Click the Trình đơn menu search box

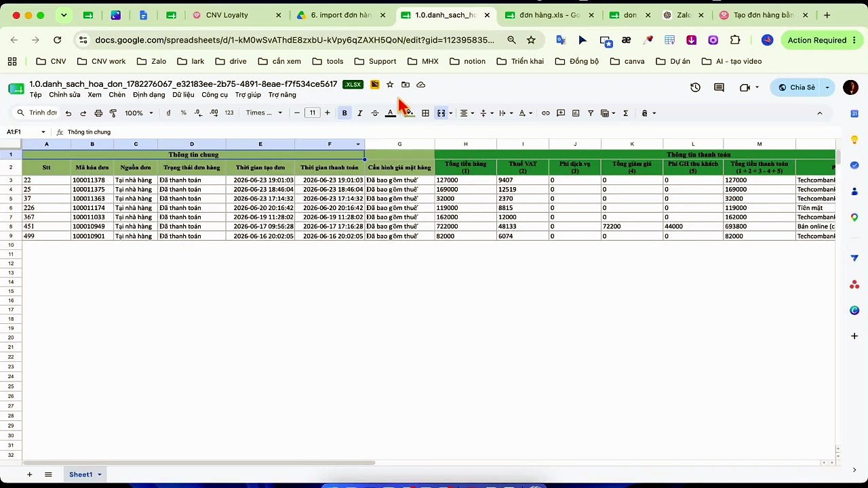click(37, 113)
